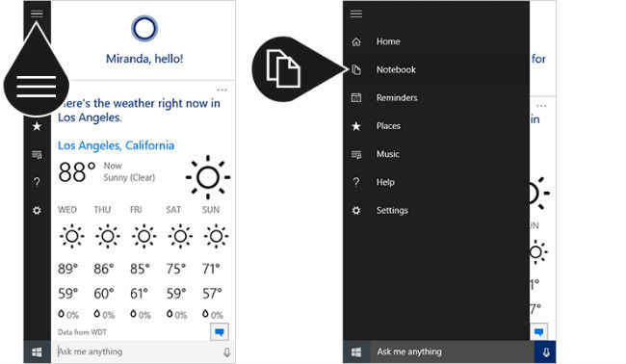The height and width of the screenshot is (364, 626).
Task: Click the SUN forecast day label
Action: tap(211, 210)
